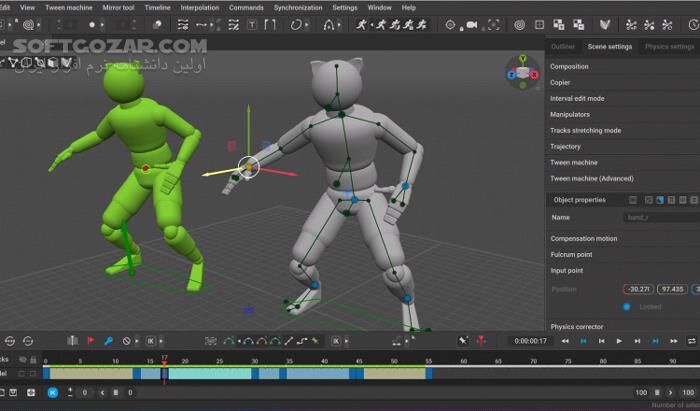Click the play button in playback controls
700x411 pixels.
tap(619, 341)
